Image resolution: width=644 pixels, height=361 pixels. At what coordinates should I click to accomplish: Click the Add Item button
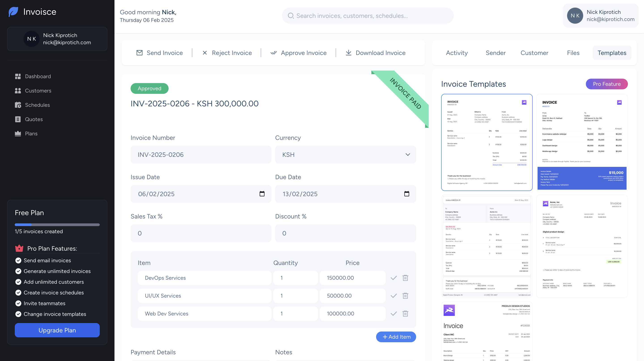click(x=396, y=337)
